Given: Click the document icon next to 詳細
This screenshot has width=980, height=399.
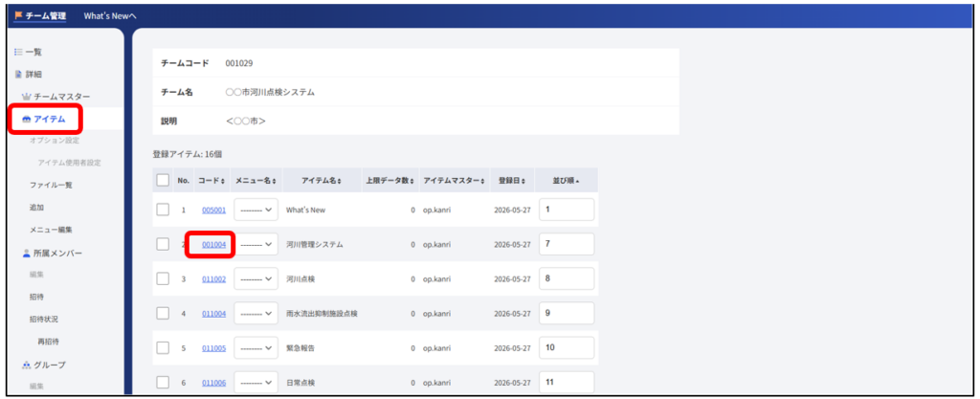Looking at the screenshot, I should 18,75.
